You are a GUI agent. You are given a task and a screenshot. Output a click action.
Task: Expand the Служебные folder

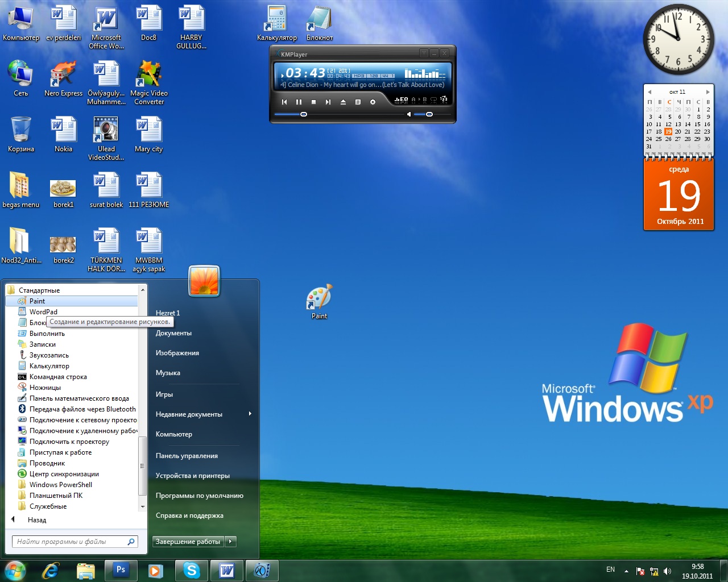[x=72, y=506]
